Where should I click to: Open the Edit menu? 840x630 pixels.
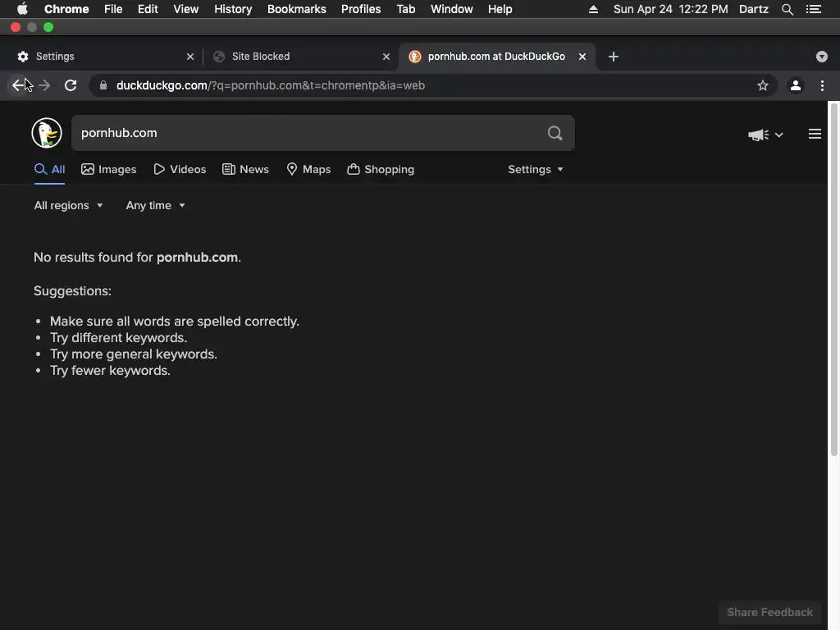tap(148, 9)
